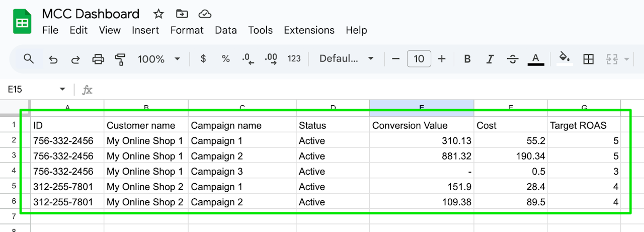This screenshot has height=232, width=644.
Task: Toggle italic formatting button
Action: (490, 59)
